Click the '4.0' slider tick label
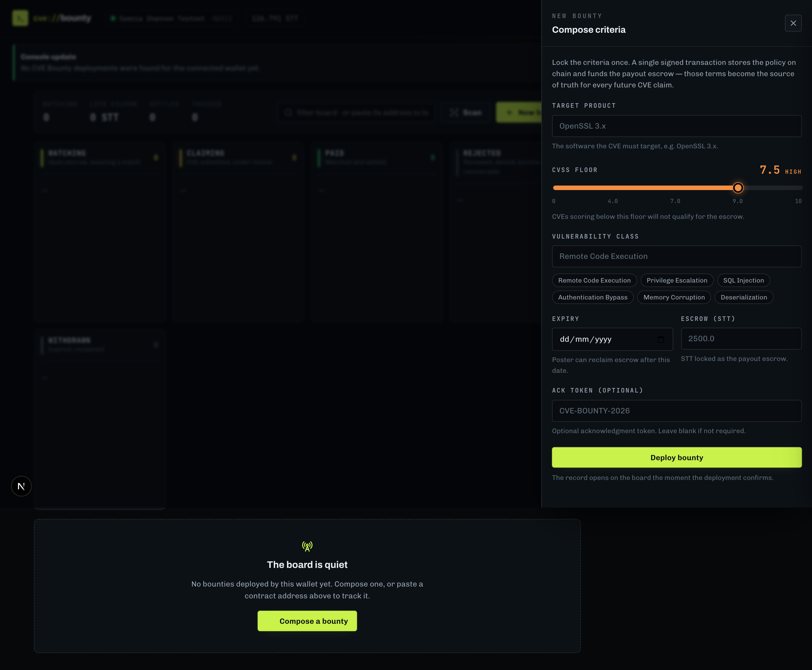 pos(612,201)
